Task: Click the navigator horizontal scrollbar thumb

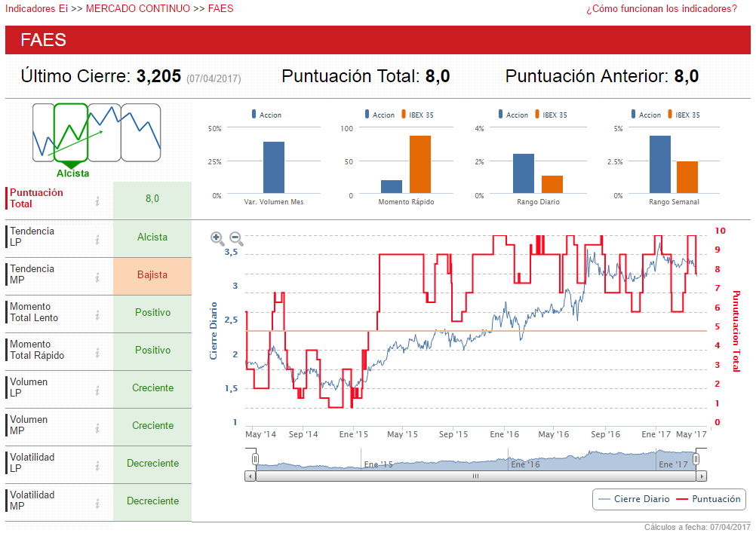Action: coord(475,476)
